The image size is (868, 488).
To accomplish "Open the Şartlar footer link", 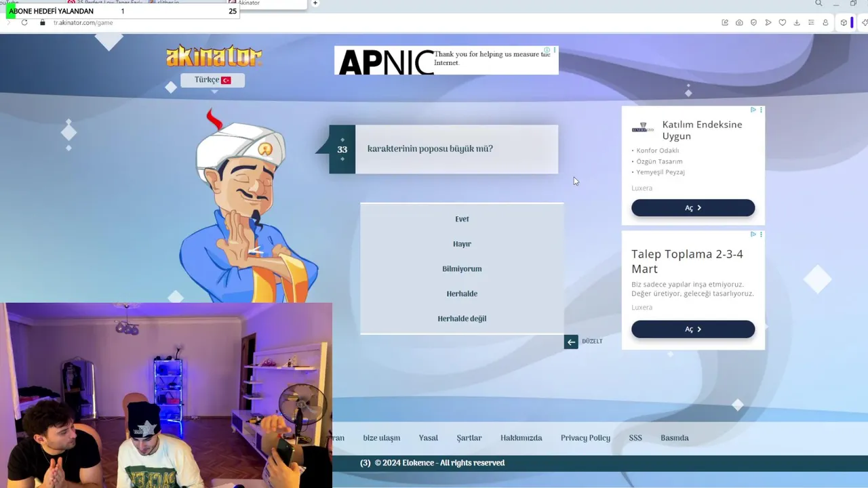I will tap(469, 438).
